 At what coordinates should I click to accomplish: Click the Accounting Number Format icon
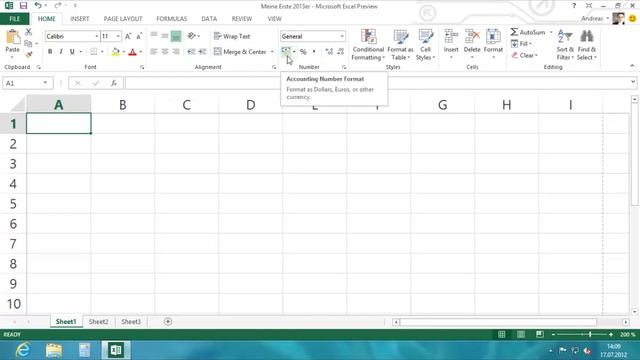[286, 52]
